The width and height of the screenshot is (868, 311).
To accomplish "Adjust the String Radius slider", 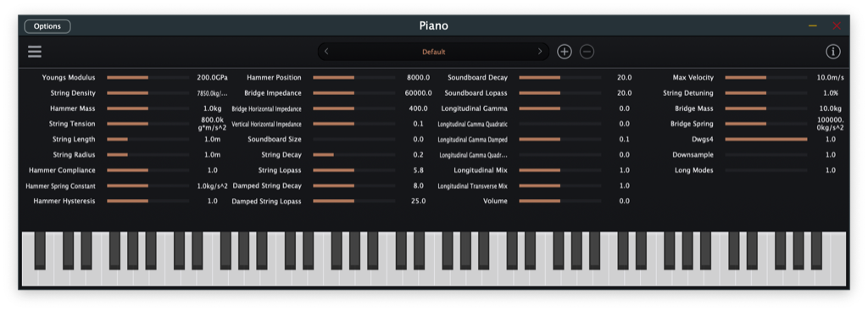I will click(x=147, y=155).
